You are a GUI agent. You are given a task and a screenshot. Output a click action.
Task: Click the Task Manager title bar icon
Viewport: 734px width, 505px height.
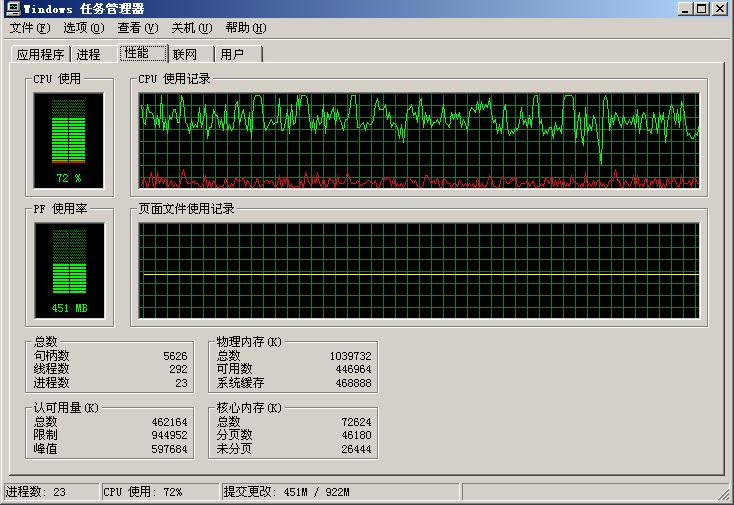click(13, 8)
